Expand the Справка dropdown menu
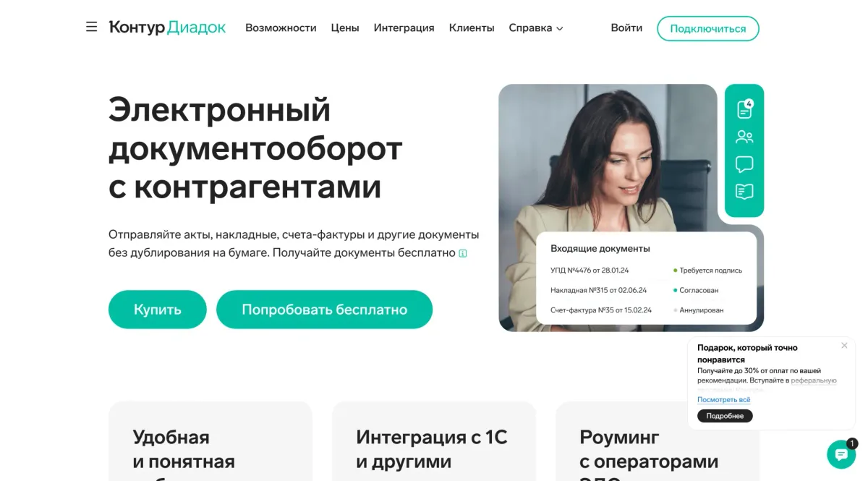The width and height of the screenshot is (868, 481). pyautogui.click(x=535, y=28)
